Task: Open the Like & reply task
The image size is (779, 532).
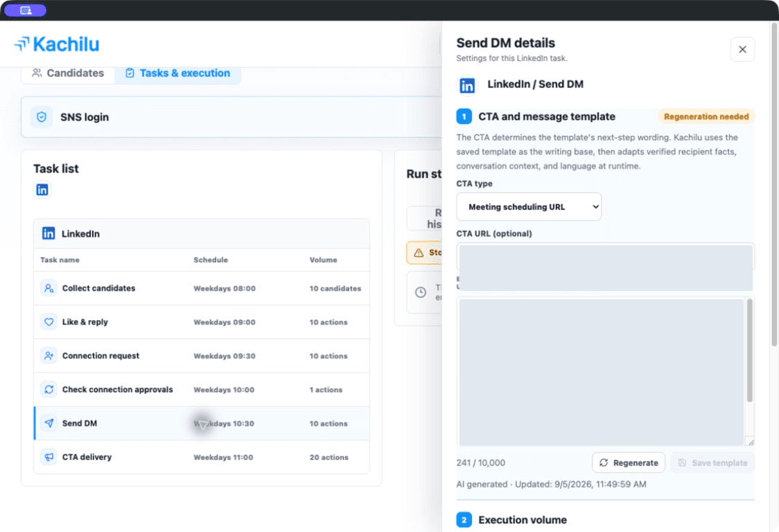Action: pyautogui.click(x=202, y=322)
